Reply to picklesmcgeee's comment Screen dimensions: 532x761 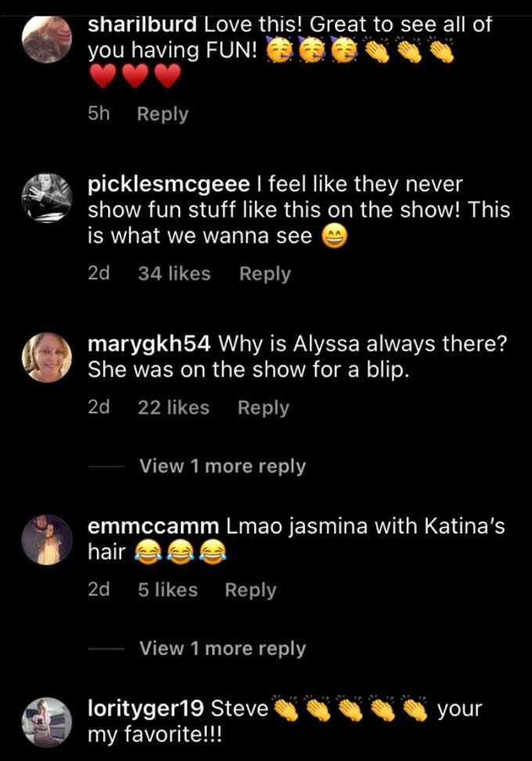264,274
